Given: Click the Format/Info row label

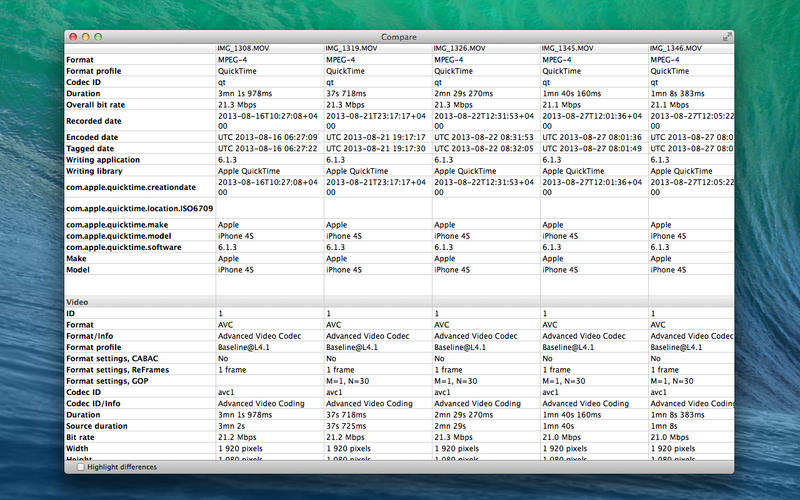Looking at the screenshot, I should point(90,336).
